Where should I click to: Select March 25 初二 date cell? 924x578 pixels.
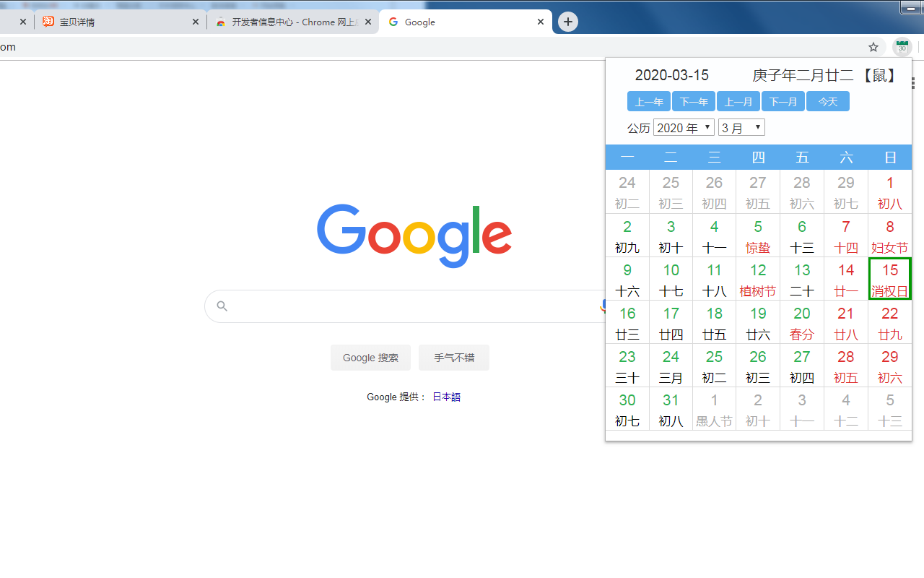click(714, 366)
